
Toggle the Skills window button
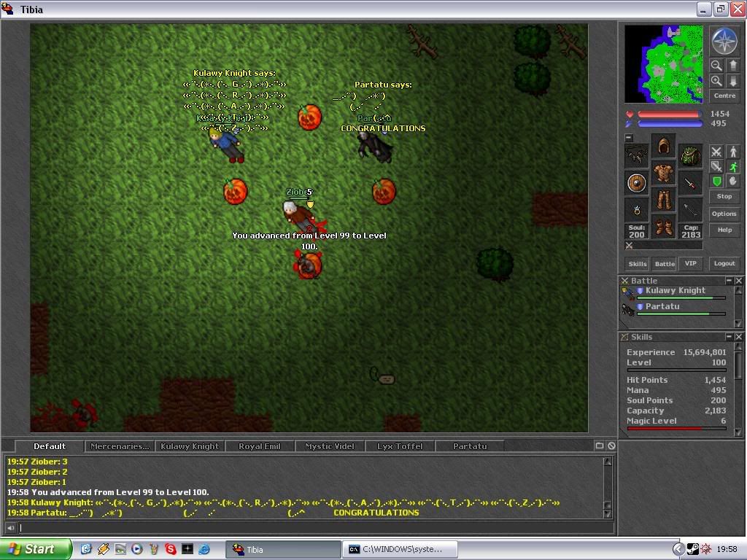[x=638, y=264]
